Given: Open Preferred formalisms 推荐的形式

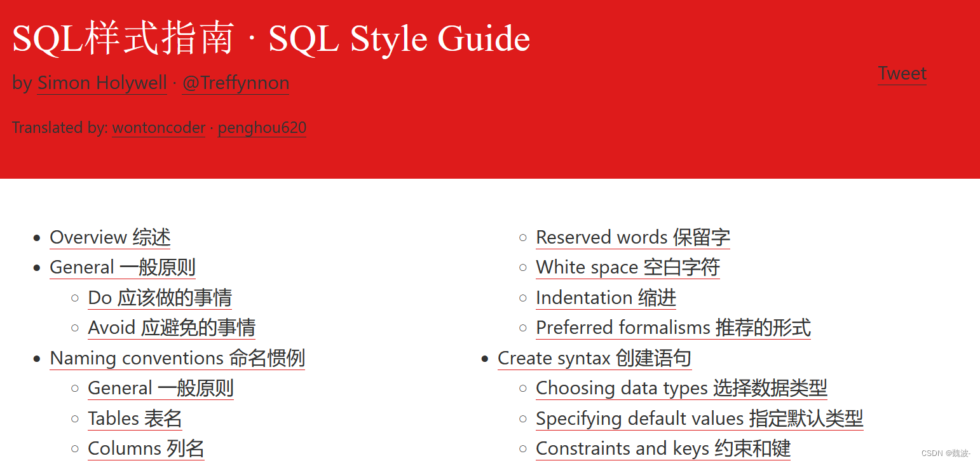Looking at the screenshot, I should coord(674,328).
